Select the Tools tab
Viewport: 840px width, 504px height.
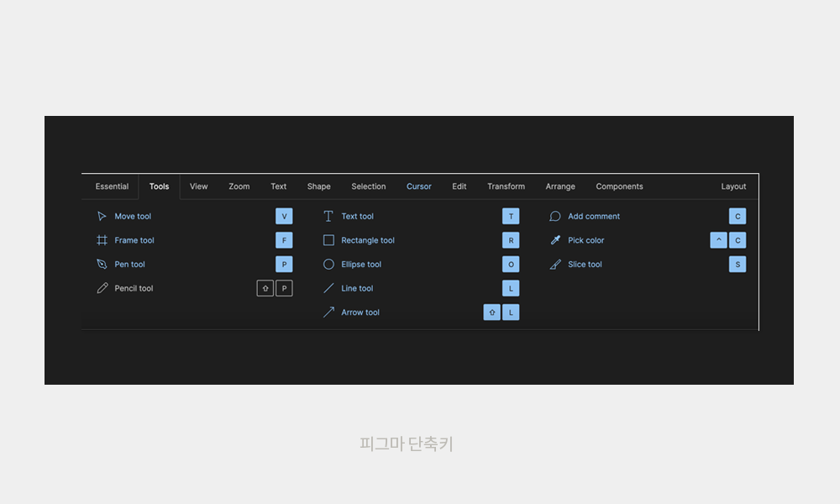[159, 186]
